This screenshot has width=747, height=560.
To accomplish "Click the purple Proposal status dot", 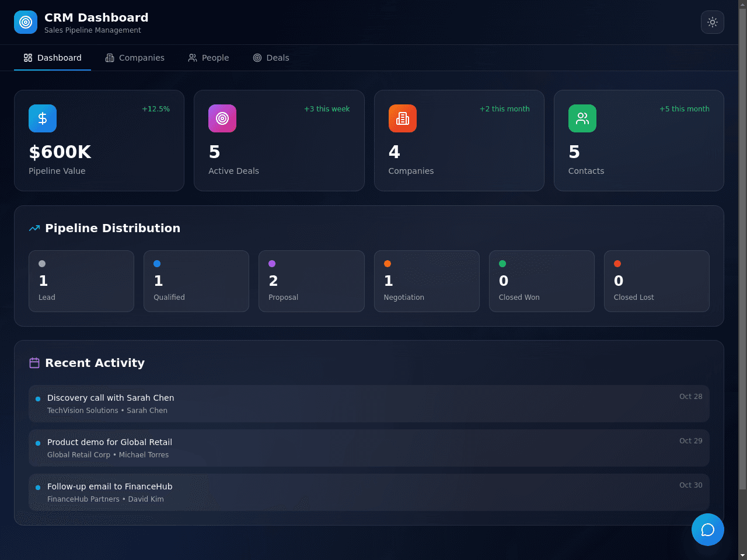I will tap(272, 264).
